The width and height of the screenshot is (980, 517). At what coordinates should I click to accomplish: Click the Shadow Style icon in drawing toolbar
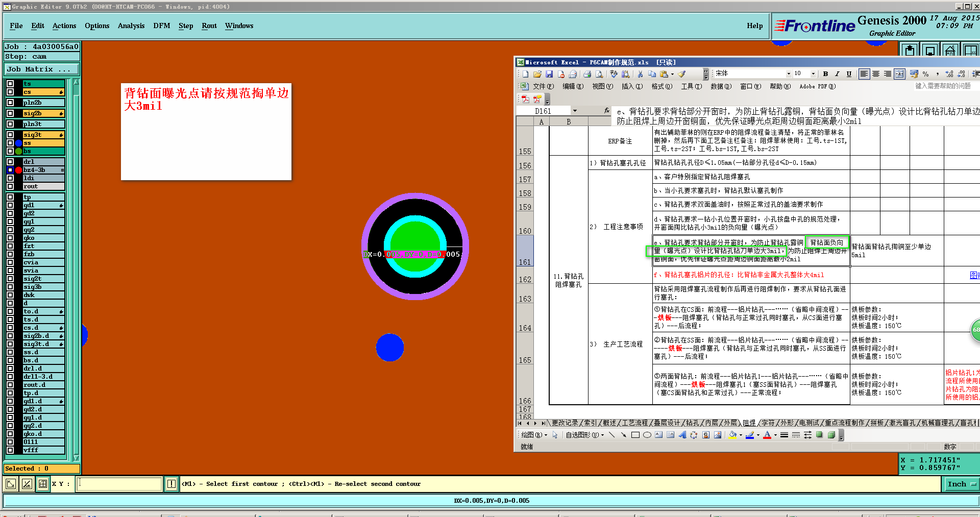(x=819, y=435)
